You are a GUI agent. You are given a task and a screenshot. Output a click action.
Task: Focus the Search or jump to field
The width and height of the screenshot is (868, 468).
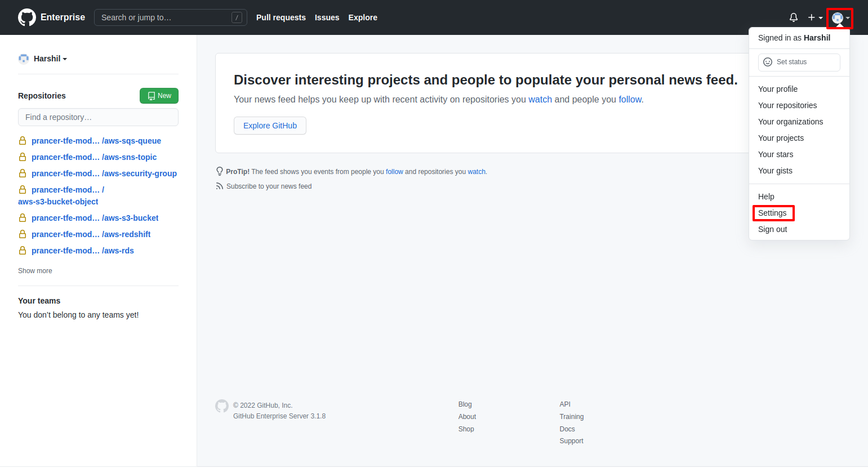pos(170,17)
